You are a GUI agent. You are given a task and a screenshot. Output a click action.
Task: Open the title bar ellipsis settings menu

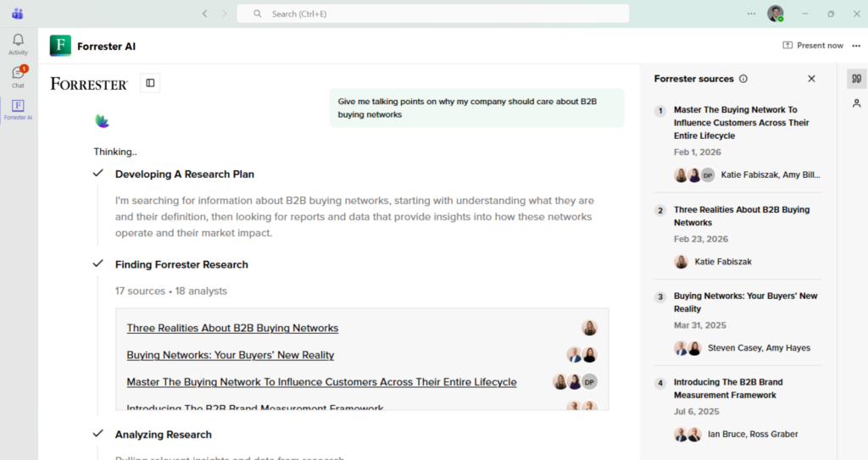pyautogui.click(x=751, y=14)
